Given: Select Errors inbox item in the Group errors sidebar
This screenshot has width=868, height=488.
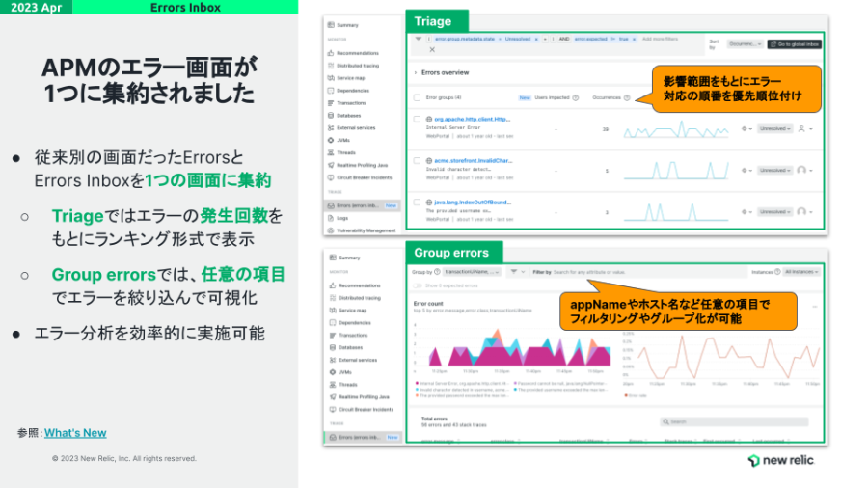Looking at the screenshot, I should 364,437.
